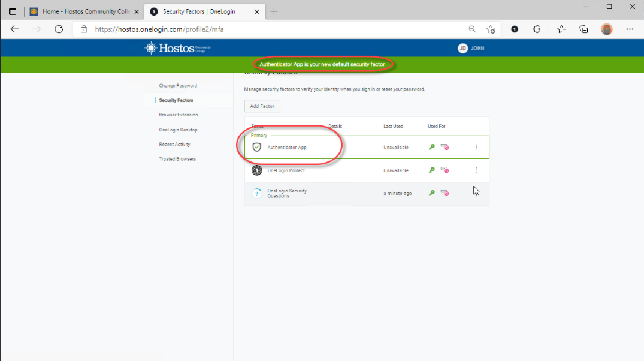
Task: Go to Trusted Browsers in the sidebar
Action: [177, 159]
